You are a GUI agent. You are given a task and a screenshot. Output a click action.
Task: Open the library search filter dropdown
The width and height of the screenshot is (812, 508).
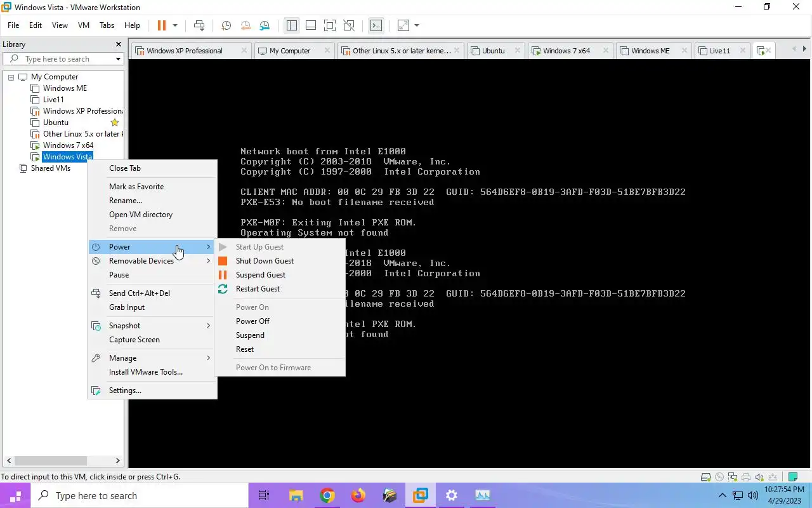point(118,59)
